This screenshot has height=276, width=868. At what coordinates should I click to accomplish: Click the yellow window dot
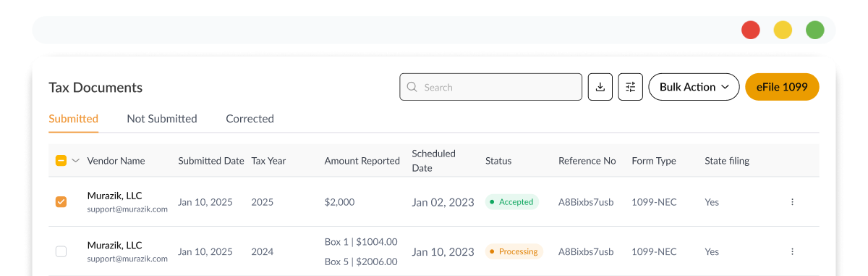783,30
